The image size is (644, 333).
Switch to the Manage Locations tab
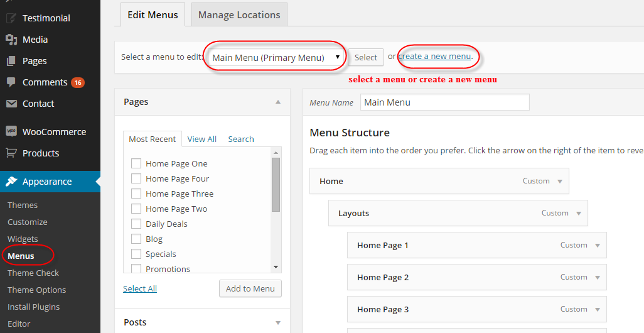(x=239, y=15)
